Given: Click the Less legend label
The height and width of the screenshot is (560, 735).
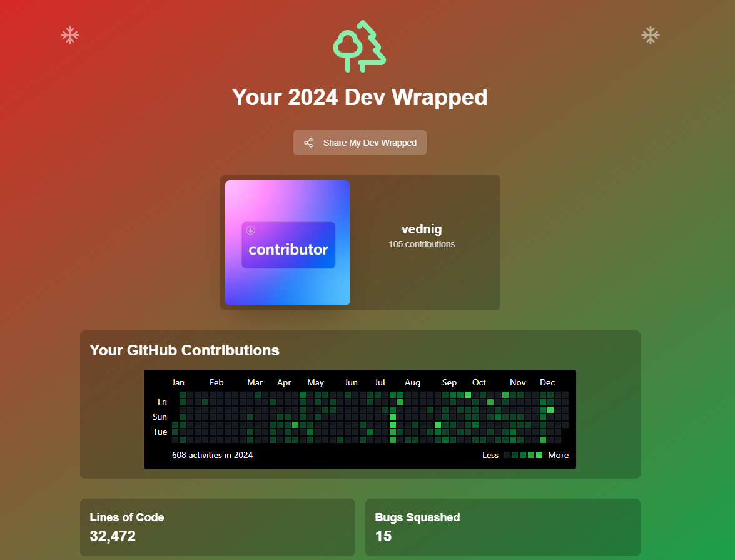Looking at the screenshot, I should tap(490, 455).
